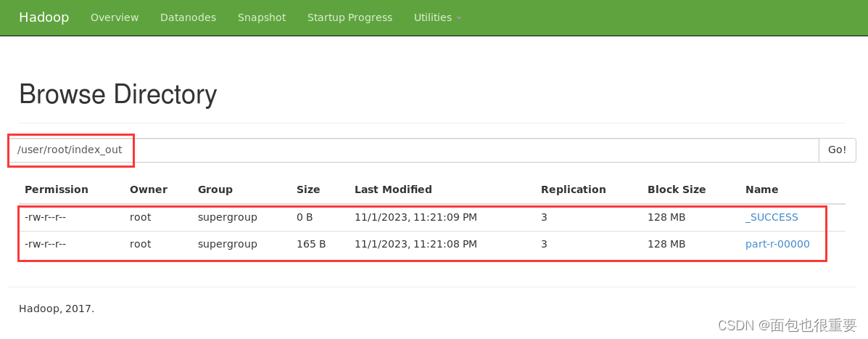Click the Permission column header

coord(57,189)
